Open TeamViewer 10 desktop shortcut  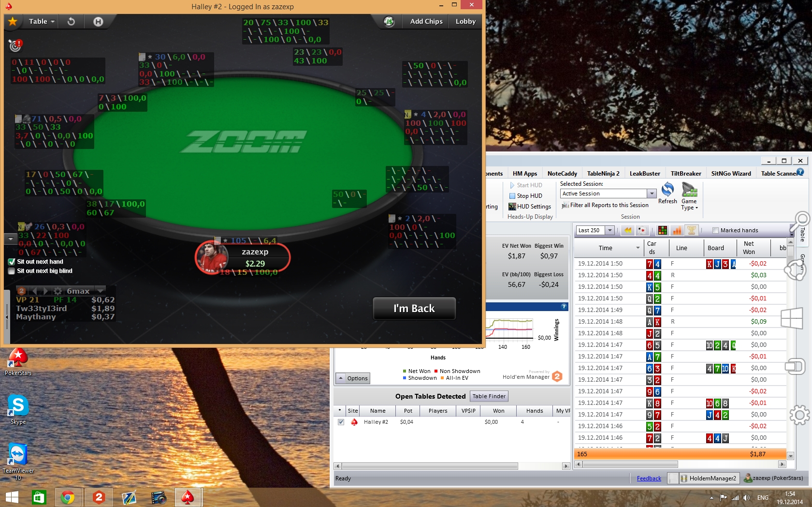(18, 462)
